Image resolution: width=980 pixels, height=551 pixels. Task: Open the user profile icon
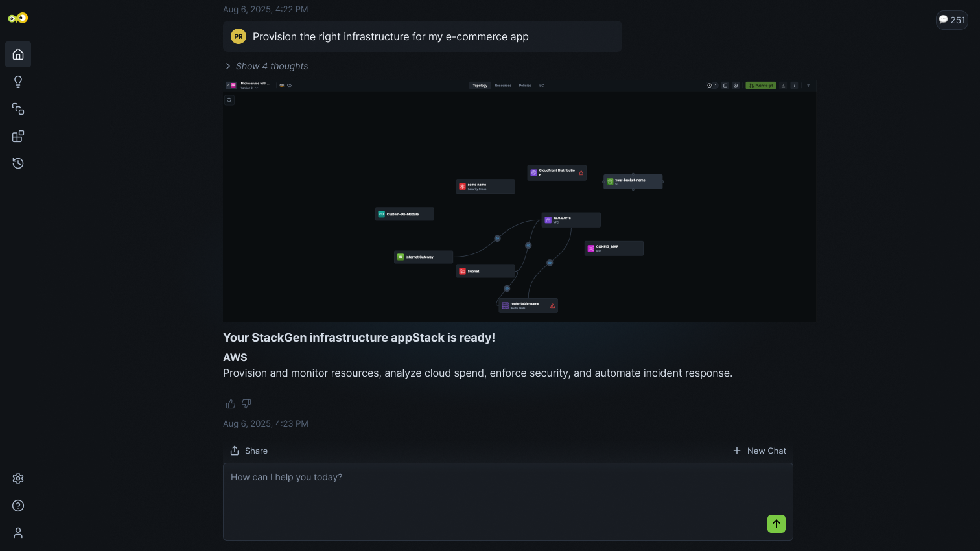point(18,533)
